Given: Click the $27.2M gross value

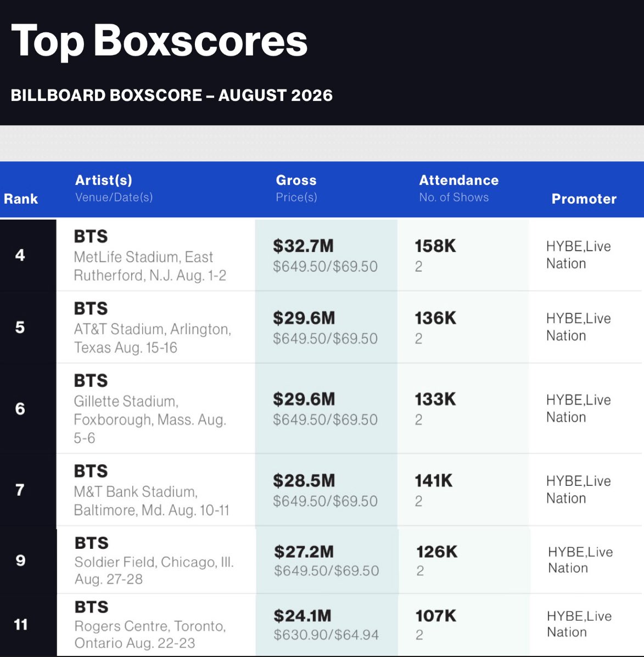Looking at the screenshot, I should click(304, 552).
